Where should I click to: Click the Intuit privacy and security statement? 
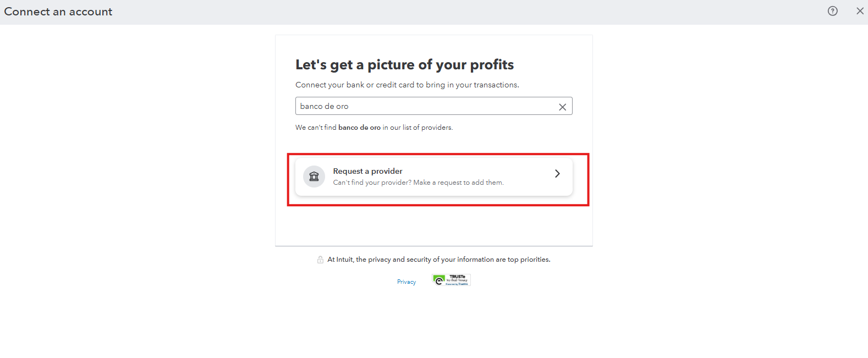pyautogui.click(x=439, y=260)
